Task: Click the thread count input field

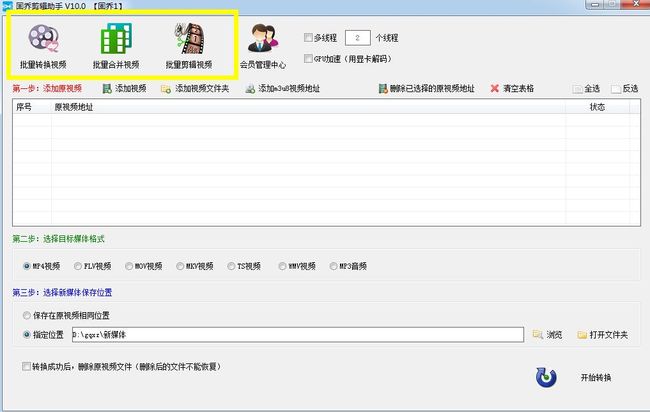Action: point(357,38)
